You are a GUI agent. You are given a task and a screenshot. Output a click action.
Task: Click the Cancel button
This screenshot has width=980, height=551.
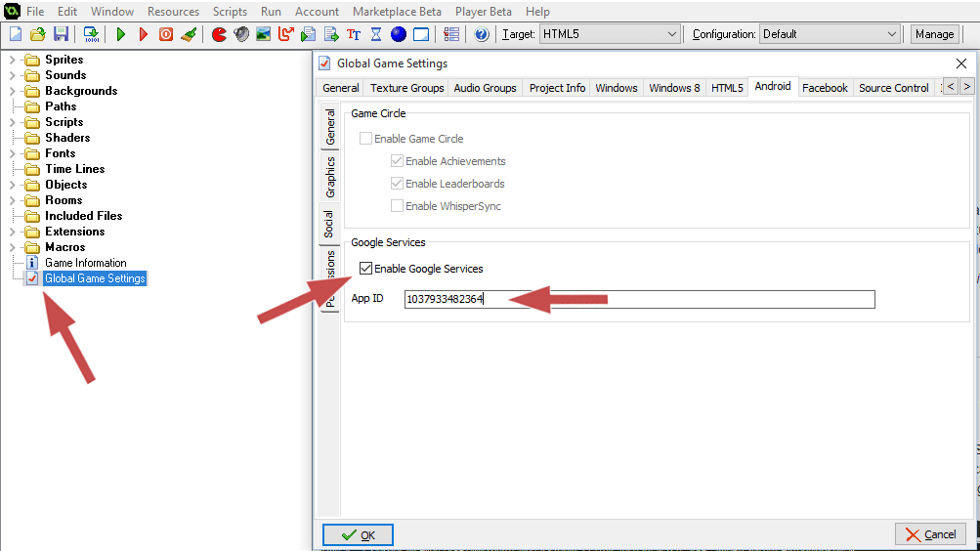pos(930,534)
